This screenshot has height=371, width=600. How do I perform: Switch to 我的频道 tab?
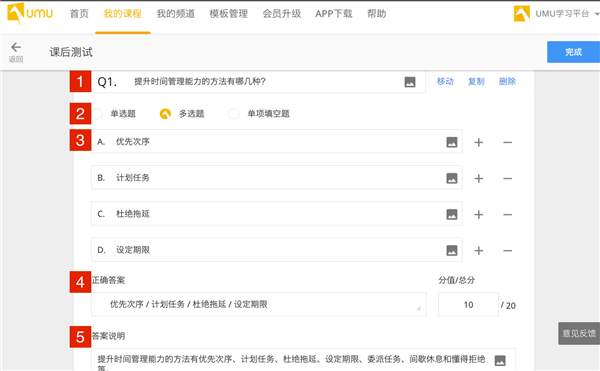point(176,14)
